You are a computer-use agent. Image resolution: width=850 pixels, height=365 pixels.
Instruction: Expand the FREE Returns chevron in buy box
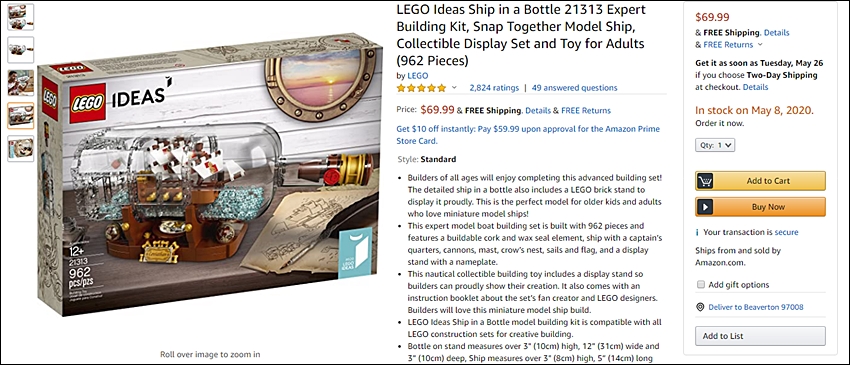(x=760, y=44)
